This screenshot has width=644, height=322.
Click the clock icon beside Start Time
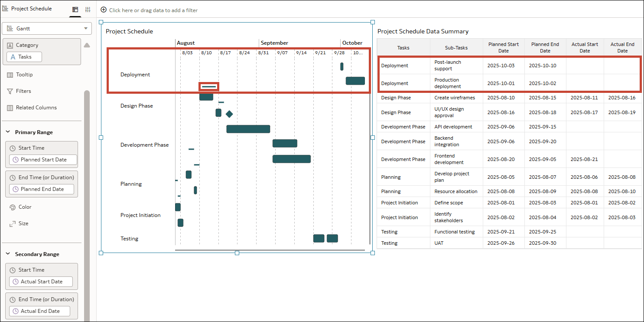point(13,148)
